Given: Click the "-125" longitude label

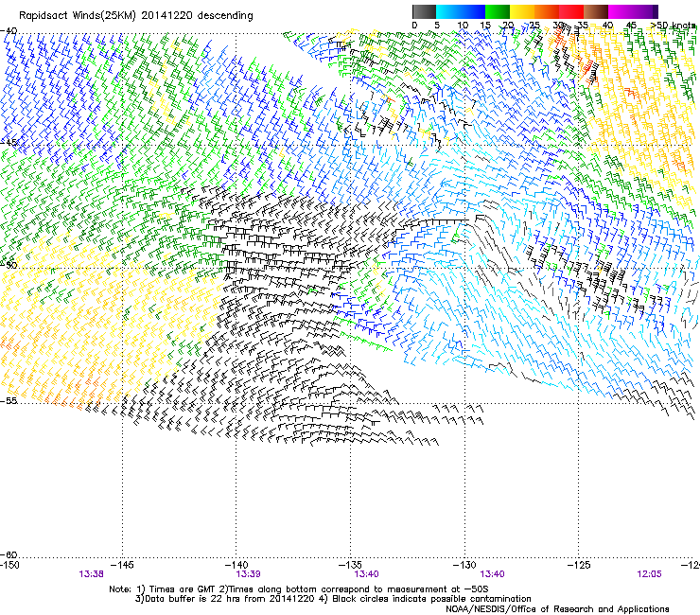Looking at the screenshot, I should pos(579,565).
